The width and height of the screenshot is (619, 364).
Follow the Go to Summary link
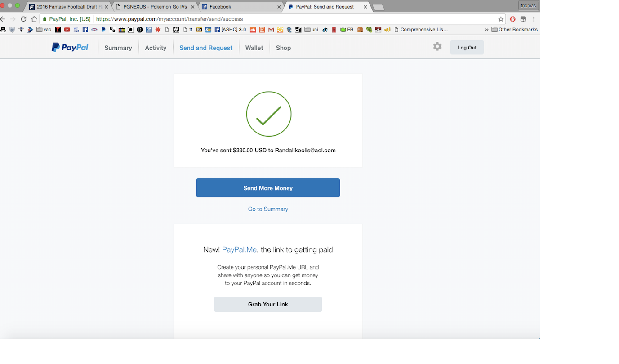[x=268, y=209]
